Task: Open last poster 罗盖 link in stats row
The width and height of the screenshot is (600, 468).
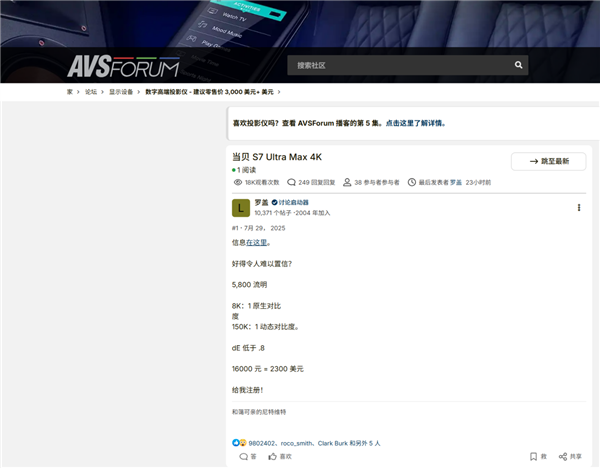Action: tap(456, 183)
